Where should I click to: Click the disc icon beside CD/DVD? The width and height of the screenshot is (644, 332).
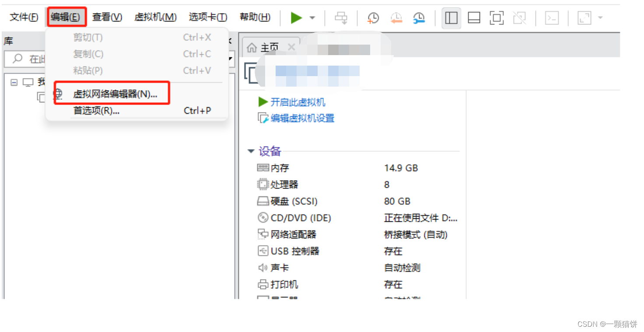click(x=262, y=218)
